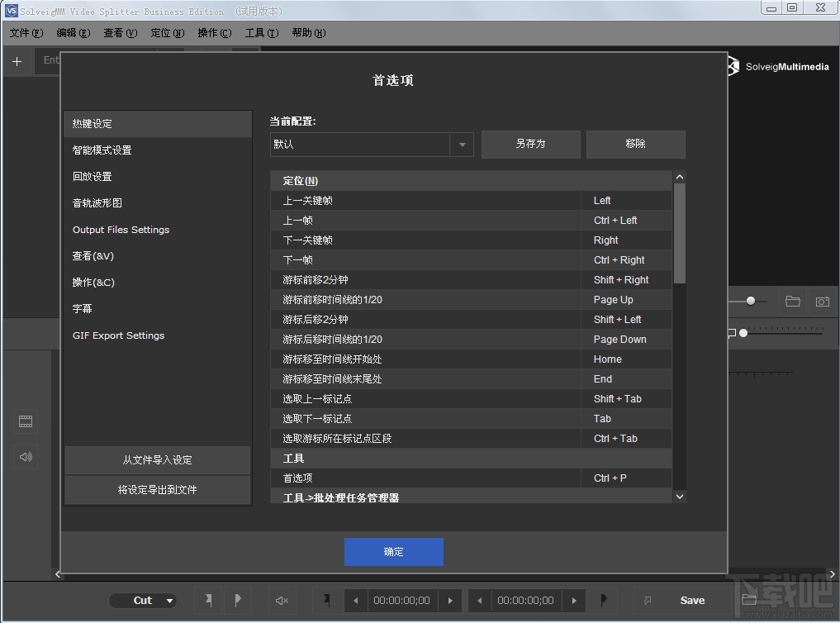
Task: Click the keyboard icon in left sidebar
Action: pyautogui.click(x=25, y=421)
